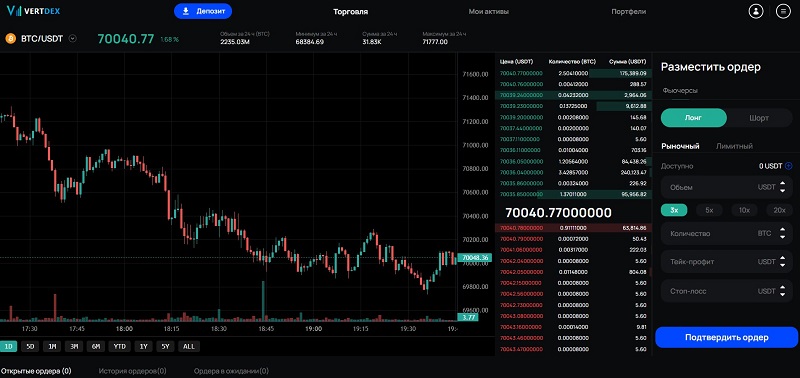The width and height of the screenshot is (800, 378).
Task: Select the 1Y chart range
Action: 143,346
